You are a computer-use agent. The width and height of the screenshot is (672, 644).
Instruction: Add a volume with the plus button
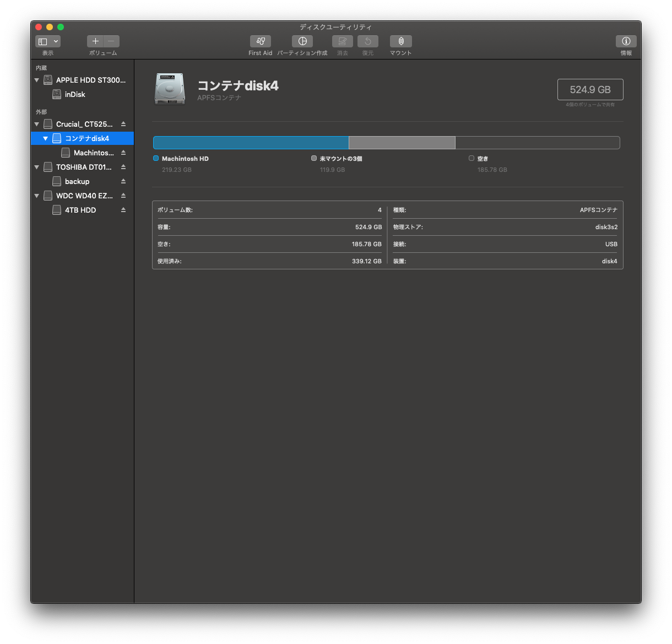[x=95, y=41]
